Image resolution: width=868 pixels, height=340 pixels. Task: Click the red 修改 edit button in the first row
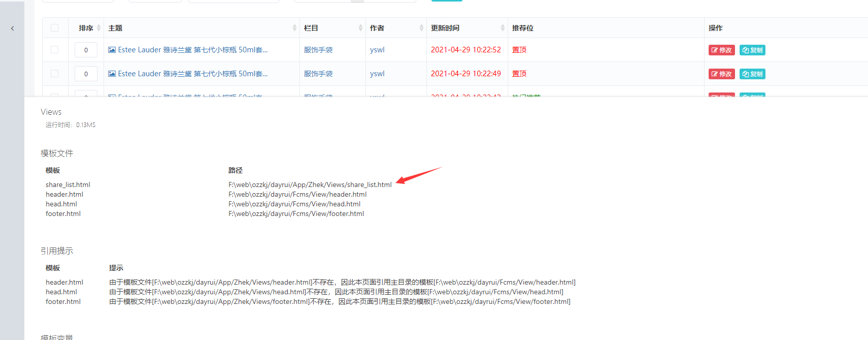721,50
